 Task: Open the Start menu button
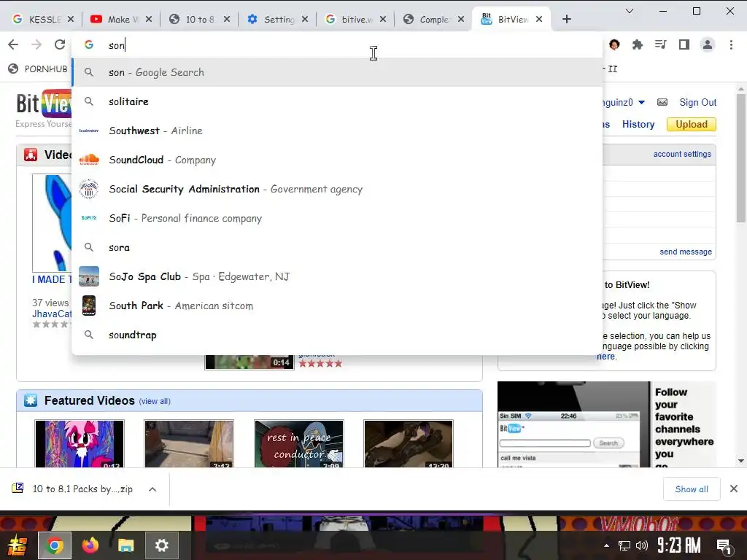click(18, 545)
